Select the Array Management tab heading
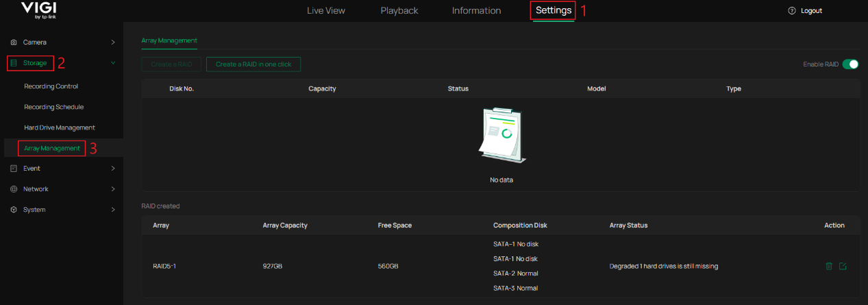The image size is (868, 305). (169, 41)
